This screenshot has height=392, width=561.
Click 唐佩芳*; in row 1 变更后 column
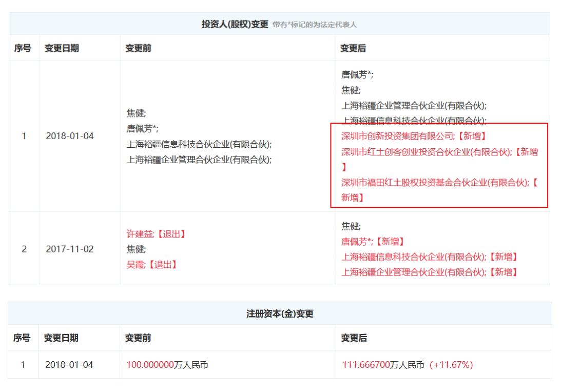tap(357, 74)
